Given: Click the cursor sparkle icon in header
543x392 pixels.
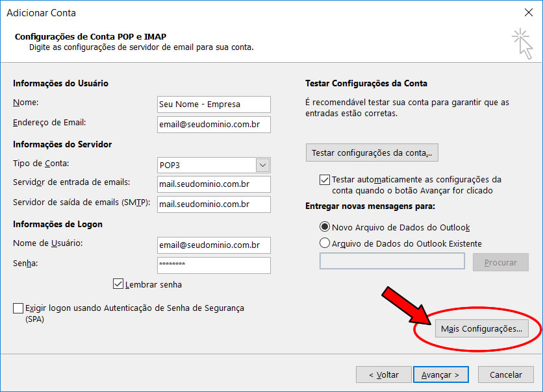Looking at the screenshot, I should click(x=521, y=42).
